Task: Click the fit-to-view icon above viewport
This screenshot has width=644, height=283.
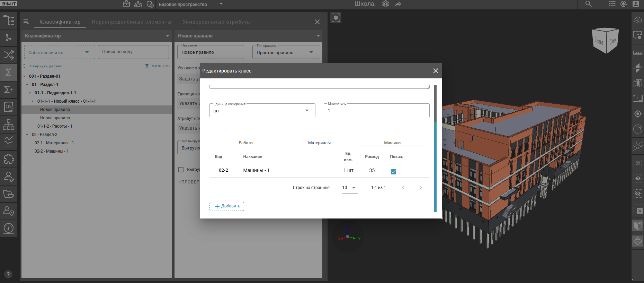Action: point(336,18)
